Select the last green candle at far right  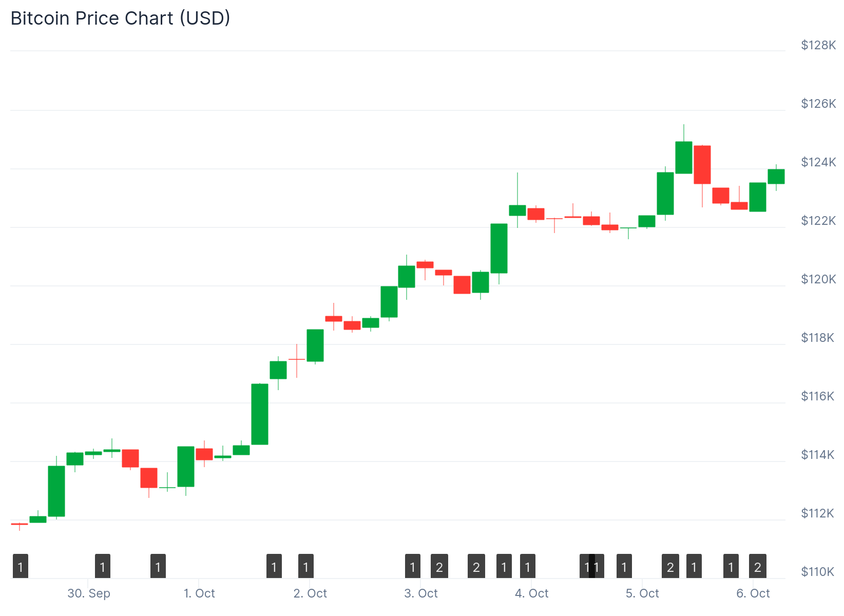coord(776,176)
